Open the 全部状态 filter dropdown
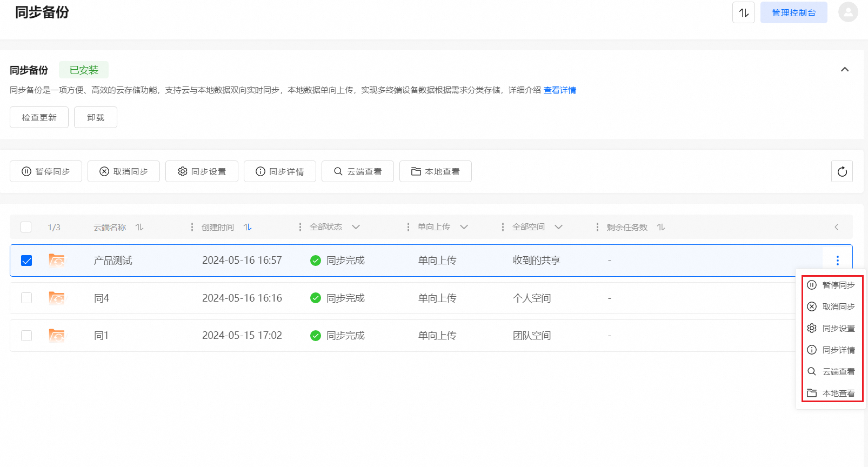Screen dimensions: 868x467 click(356, 227)
